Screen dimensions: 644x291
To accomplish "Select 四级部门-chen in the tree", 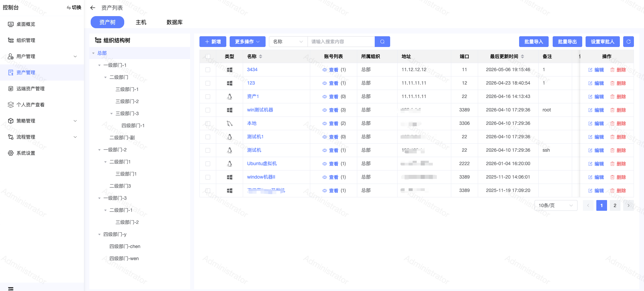I will (125, 246).
